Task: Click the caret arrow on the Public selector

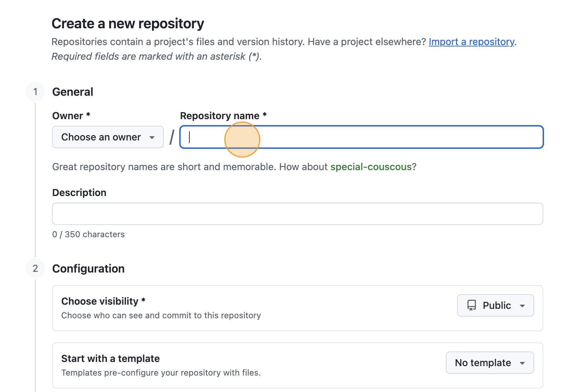Action: tap(522, 305)
